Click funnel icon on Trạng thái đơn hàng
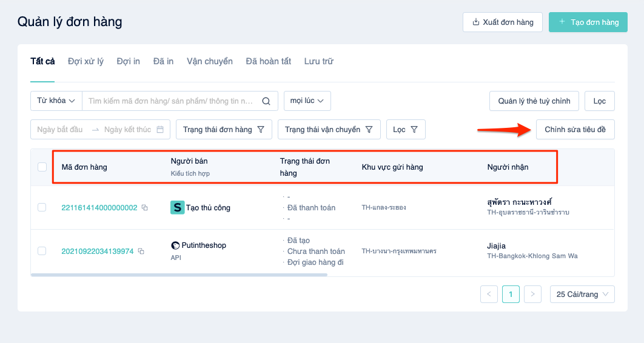 coord(261,130)
